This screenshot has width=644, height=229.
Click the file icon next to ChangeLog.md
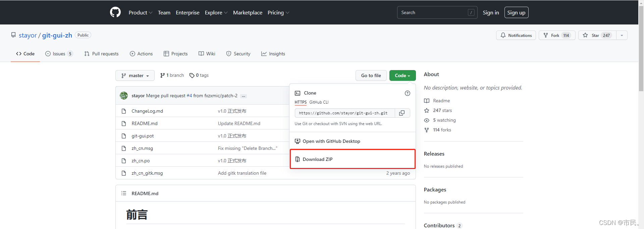tap(124, 111)
